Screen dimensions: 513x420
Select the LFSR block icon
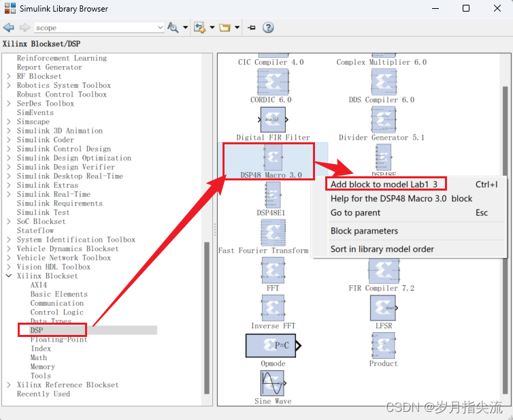pyautogui.click(x=383, y=308)
